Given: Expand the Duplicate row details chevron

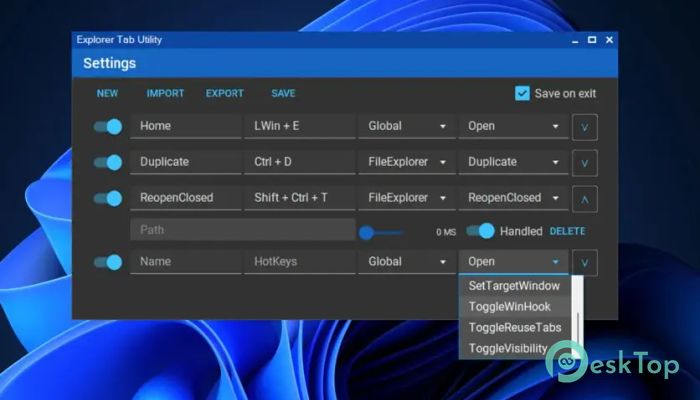Looking at the screenshot, I should point(585,163).
